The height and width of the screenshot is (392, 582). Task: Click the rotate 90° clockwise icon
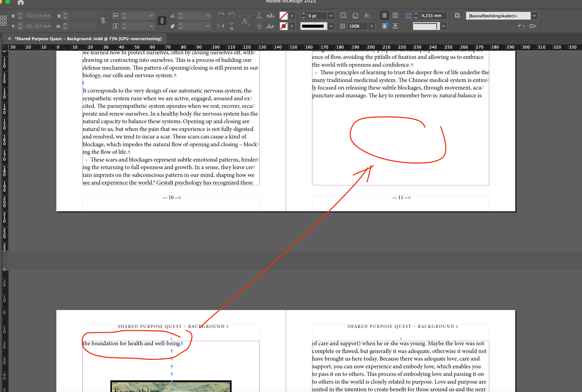(221, 16)
